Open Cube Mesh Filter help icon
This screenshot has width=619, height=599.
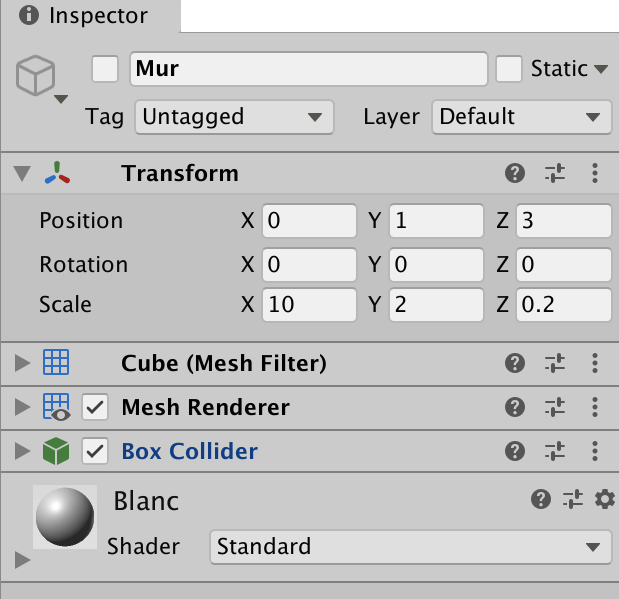(515, 363)
